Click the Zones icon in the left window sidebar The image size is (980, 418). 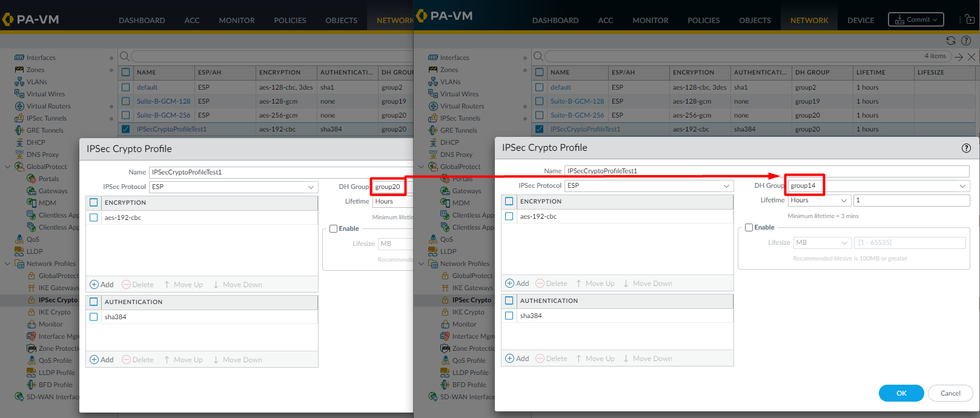19,70
